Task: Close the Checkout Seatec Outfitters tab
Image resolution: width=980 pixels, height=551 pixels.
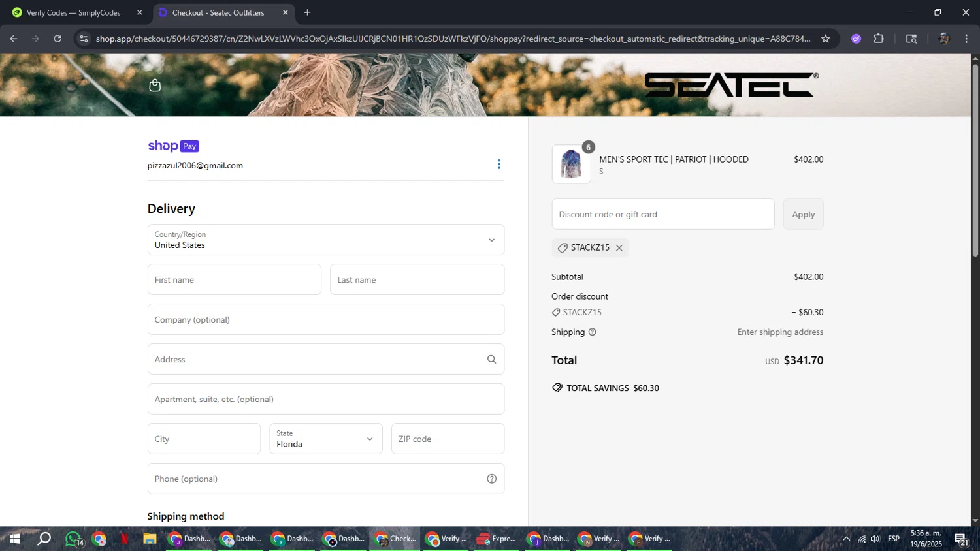Action: (286, 12)
